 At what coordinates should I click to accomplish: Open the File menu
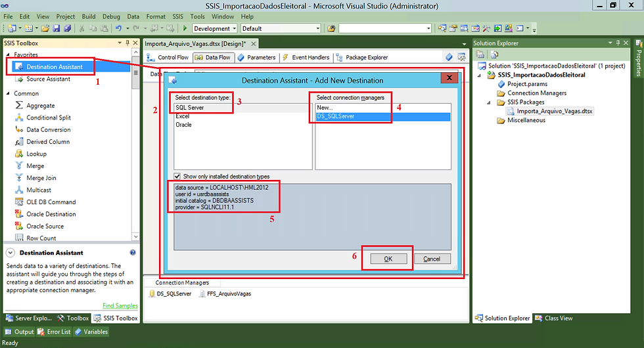point(8,16)
